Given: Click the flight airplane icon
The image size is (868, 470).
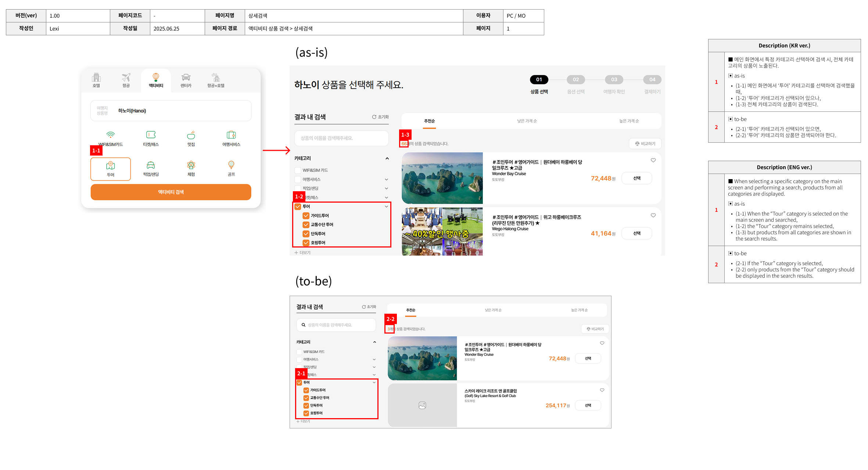Looking at the screenshot, I should 126,78.
